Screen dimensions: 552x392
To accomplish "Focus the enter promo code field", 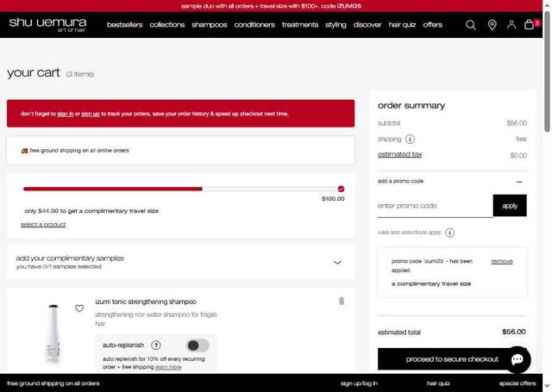I will pyautogui.click(x=435, y=206).
